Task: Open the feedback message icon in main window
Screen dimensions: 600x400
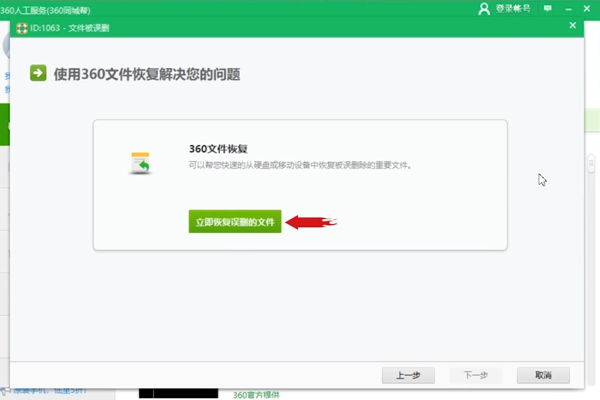Action: [x=548, y=8]
